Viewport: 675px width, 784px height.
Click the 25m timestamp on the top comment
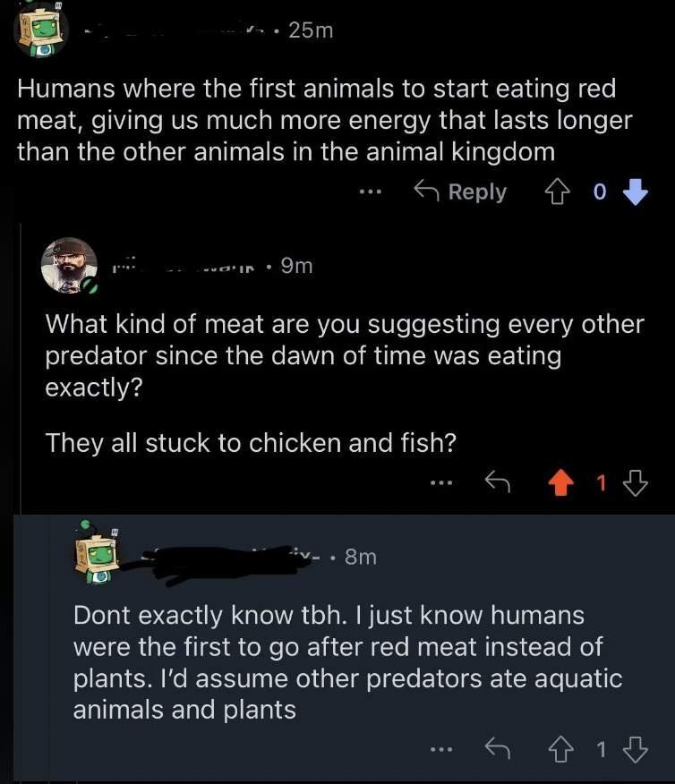(x=311, y=30)
